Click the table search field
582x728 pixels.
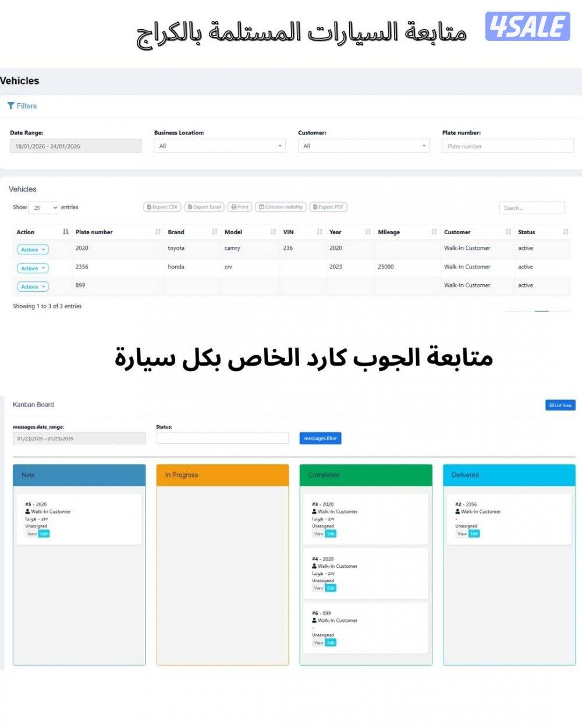[531, 207]
